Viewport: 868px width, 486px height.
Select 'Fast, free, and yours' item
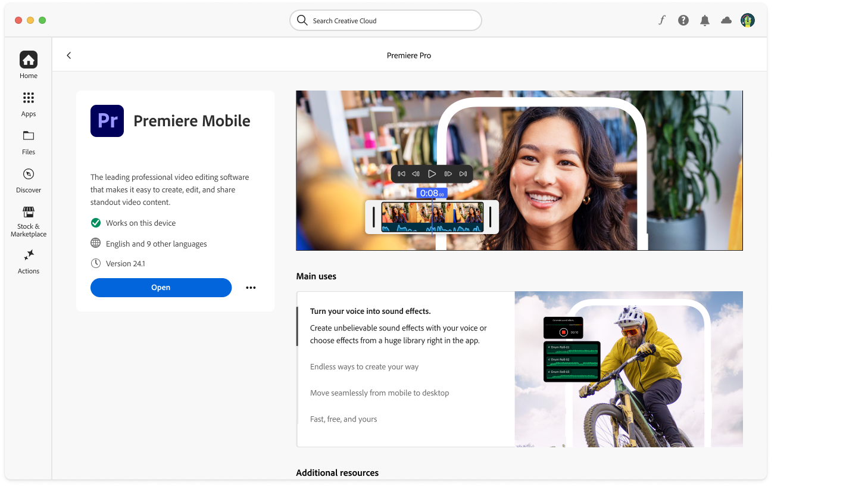(x=344, y=419)
